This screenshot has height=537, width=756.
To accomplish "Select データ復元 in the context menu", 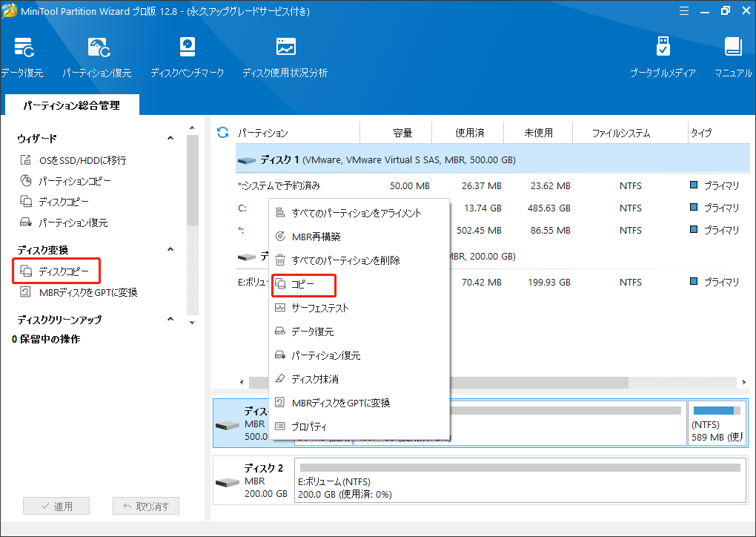I will coord(359,332).
